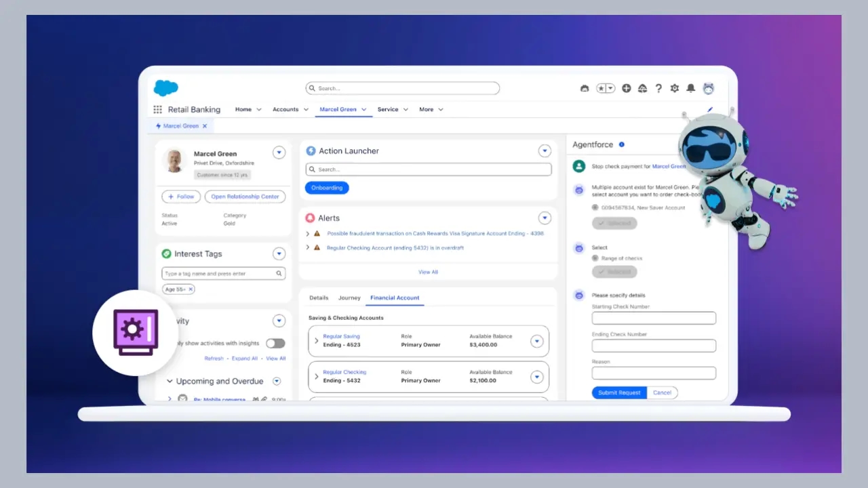
Task: Click the Favorites star icon
Action: [601, 88]
